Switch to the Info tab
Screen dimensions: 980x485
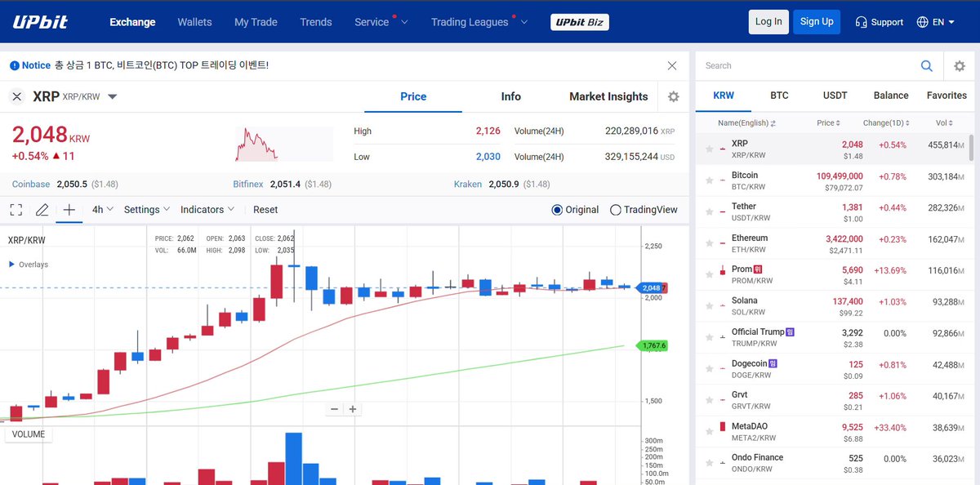coord(511,96)
